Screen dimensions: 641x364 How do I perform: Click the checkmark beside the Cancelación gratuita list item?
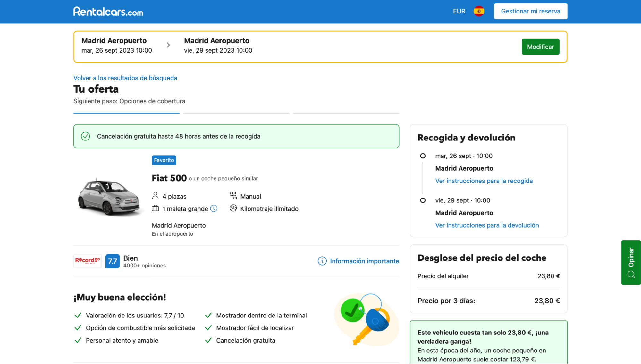[x=208, y=341]
